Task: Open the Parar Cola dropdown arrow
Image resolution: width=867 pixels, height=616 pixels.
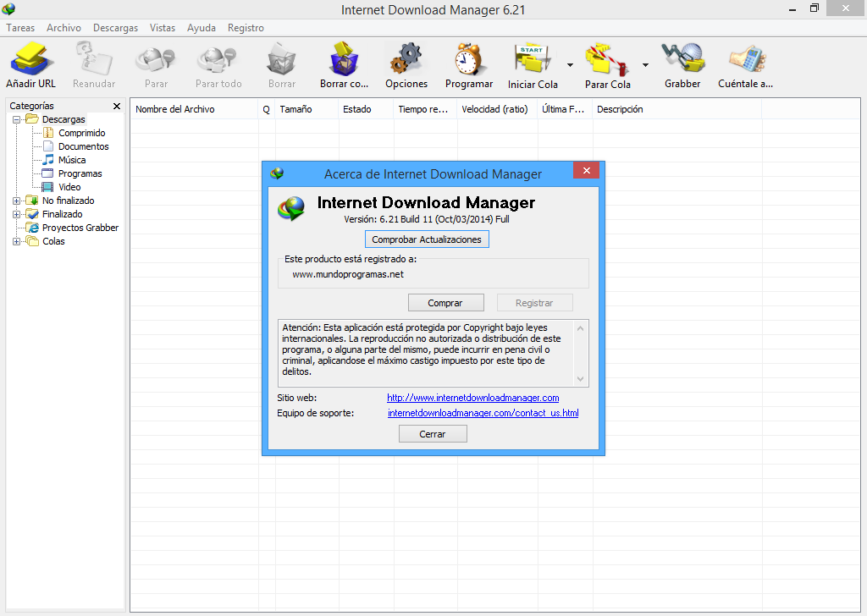Action: 645,65
